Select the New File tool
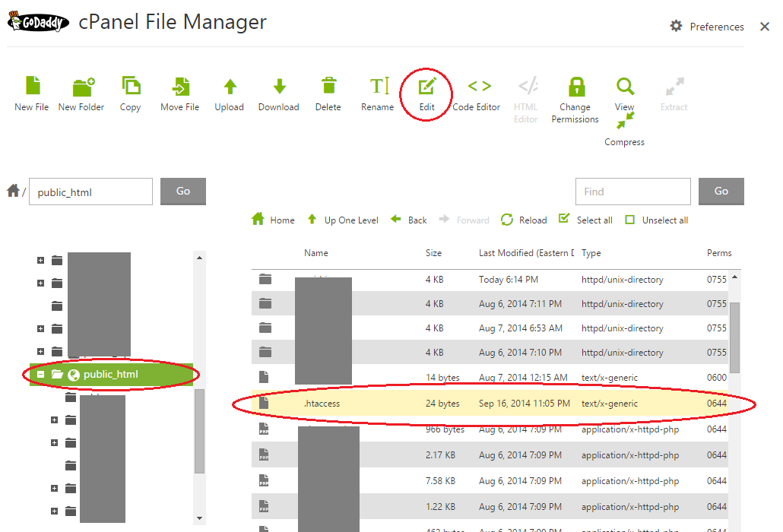This screenshot has height=532, width=783. [x=31, y=91]
